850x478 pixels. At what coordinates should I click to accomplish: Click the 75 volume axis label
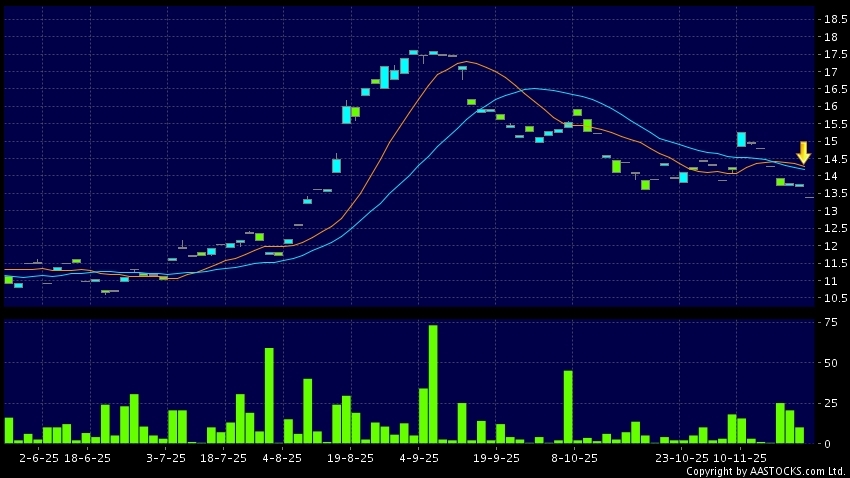831,323
